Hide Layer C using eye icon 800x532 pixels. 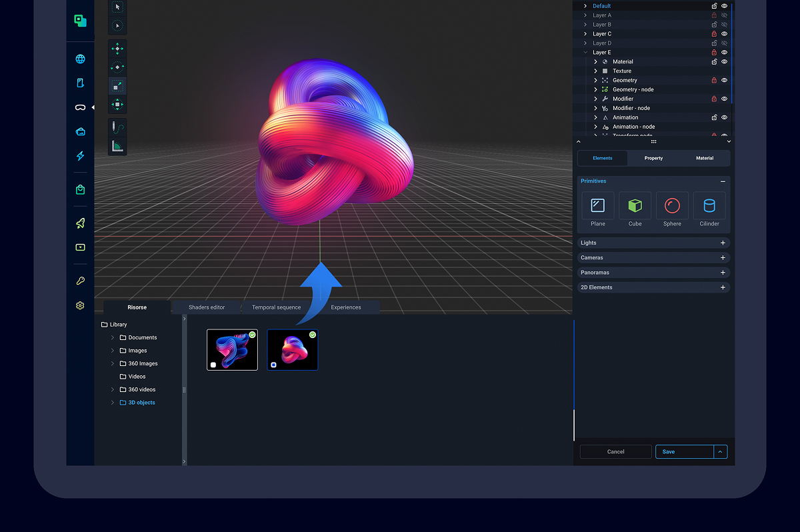tap(724, 34)
